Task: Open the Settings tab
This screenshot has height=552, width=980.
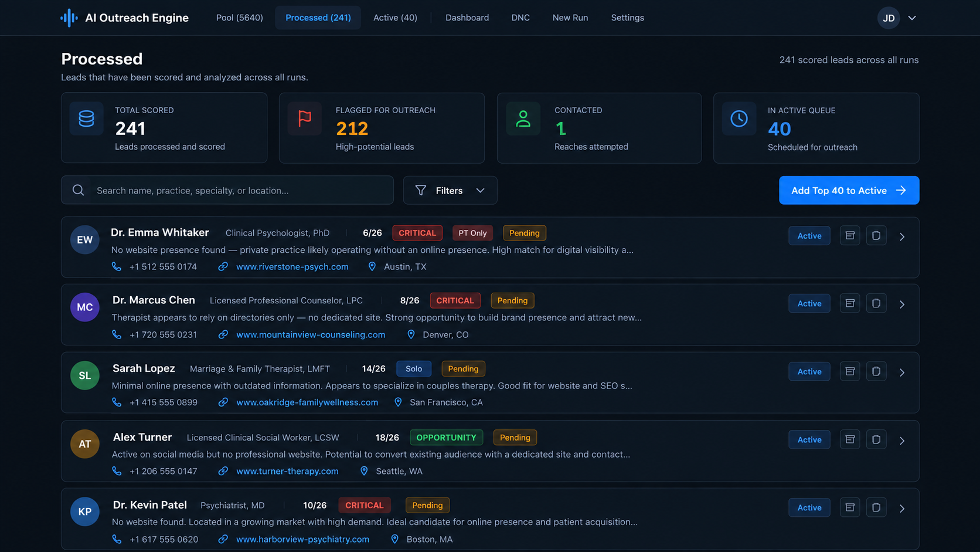Action: [628, 18]
